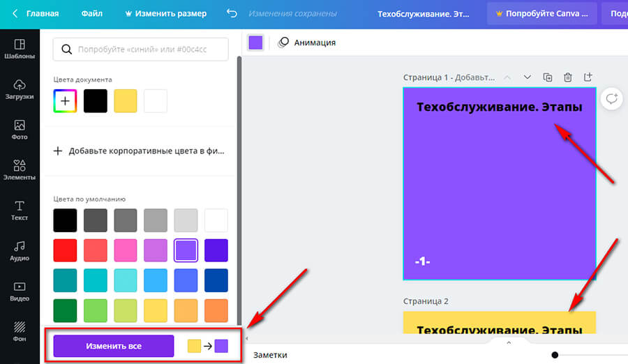The height and width of the screenshot is (364, 628).
Task: Move page up with the chevron arrow
Action: [507, 77]
